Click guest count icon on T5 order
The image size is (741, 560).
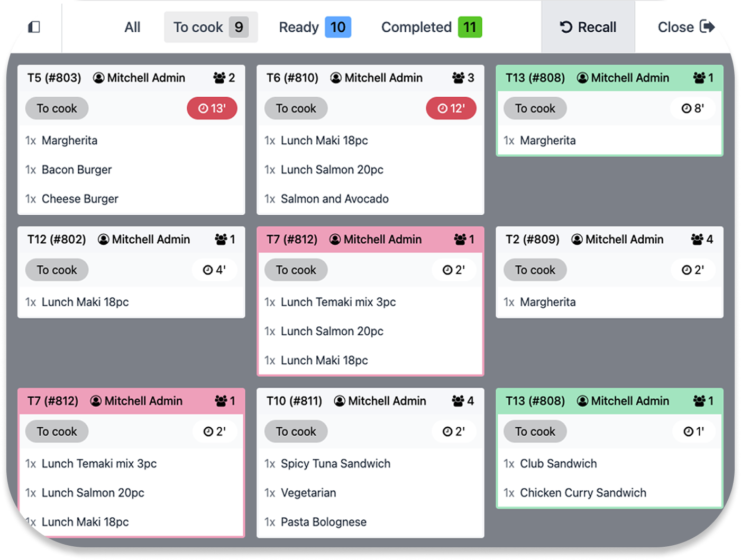click(219, 78)
